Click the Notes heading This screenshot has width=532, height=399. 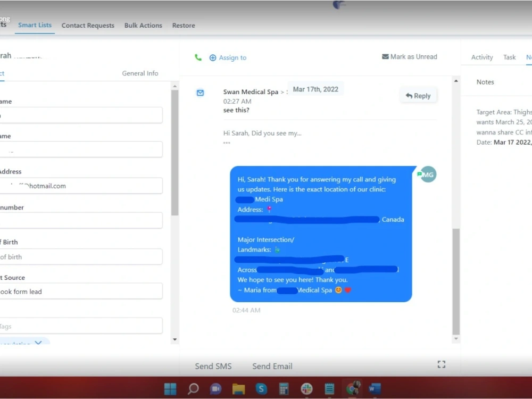pyautogui.click(x=485, y=82)
